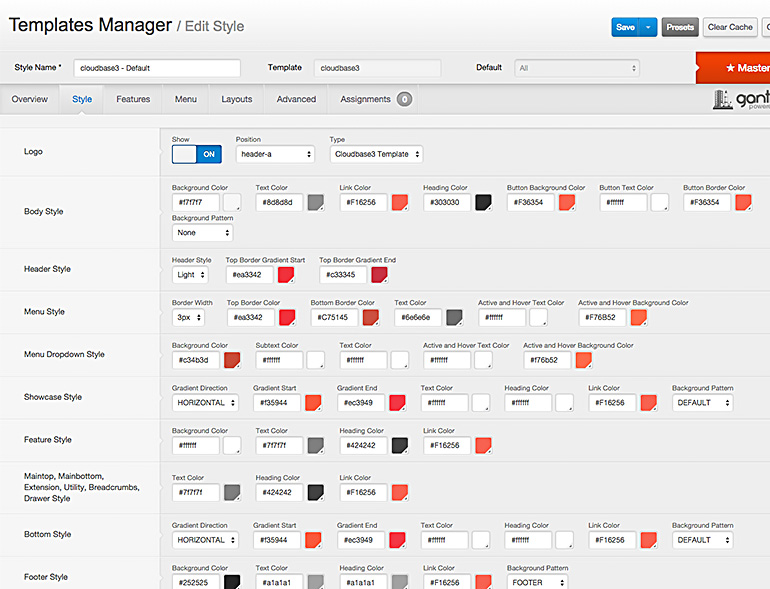
Task: Toggle the Logo Show ON switch
Action: pyautogui.click(x=196, y=154)
